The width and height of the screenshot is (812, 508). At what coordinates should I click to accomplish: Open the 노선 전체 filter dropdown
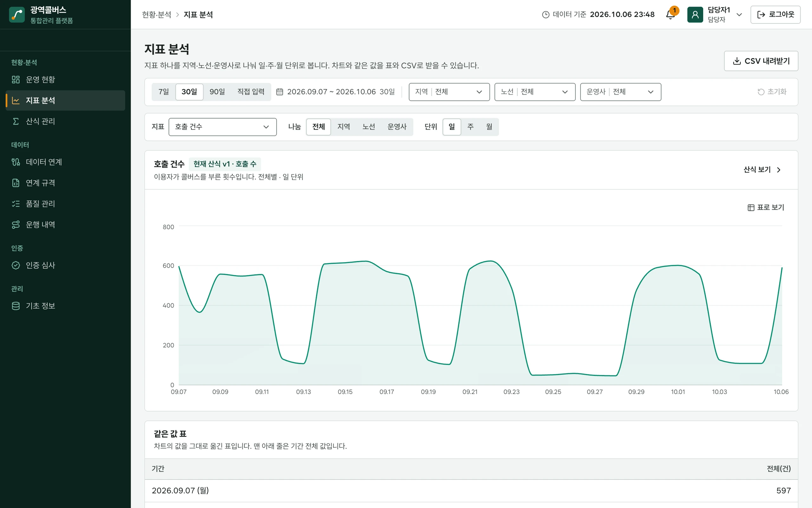coord(535,92)
